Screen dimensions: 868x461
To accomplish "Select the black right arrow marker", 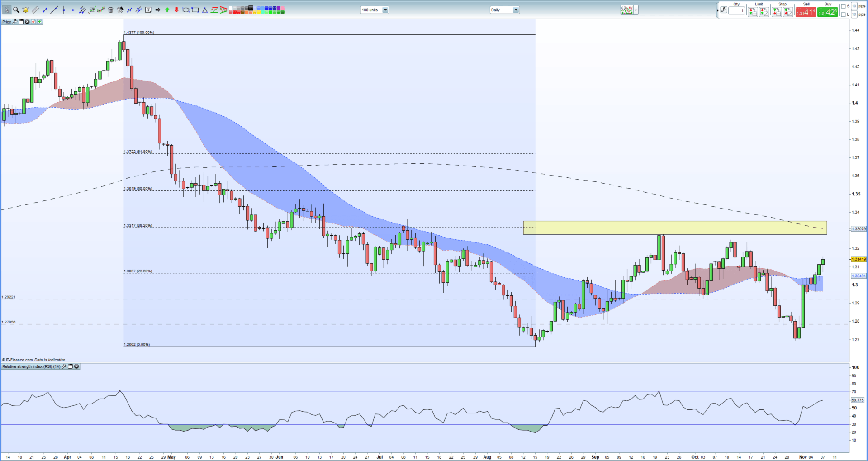I will point(158,10).
